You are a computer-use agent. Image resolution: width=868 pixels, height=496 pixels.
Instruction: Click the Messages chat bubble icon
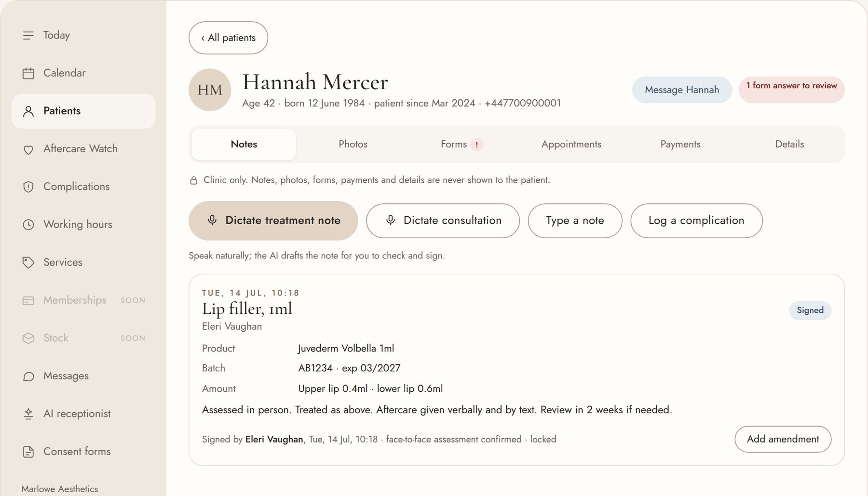pos(28,376)
